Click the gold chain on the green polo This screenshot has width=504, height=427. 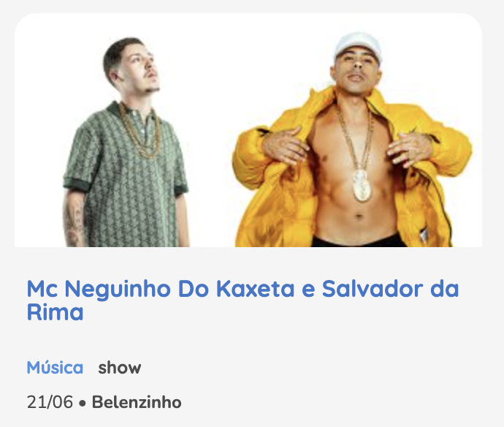pyautogui.click(x=140, y=131)
